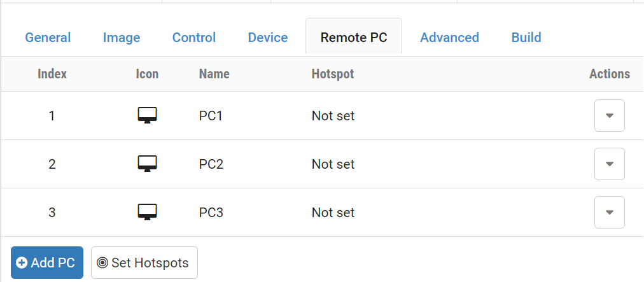Click the PC2 name cell
Image resolution: width=644 pixels, height=282 pixels.
(x=211, y=164)
